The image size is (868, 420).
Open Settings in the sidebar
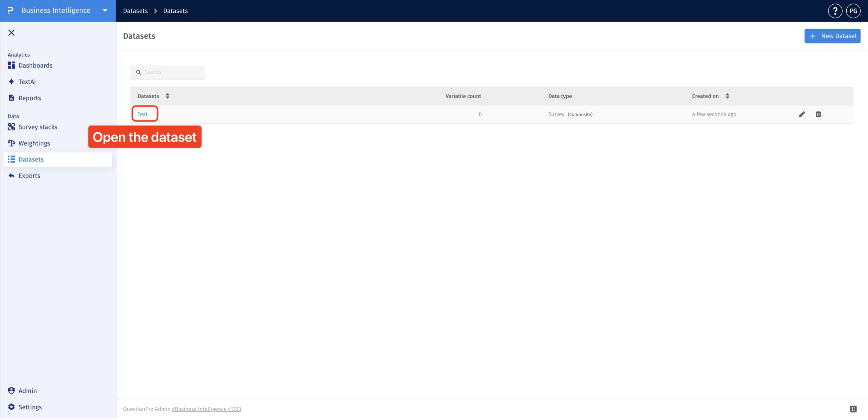[30, 407]
